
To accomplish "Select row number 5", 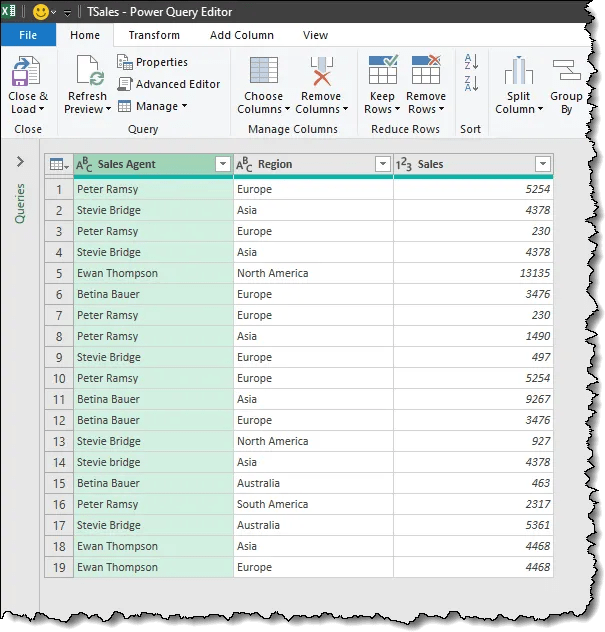I will coord(59,273).
